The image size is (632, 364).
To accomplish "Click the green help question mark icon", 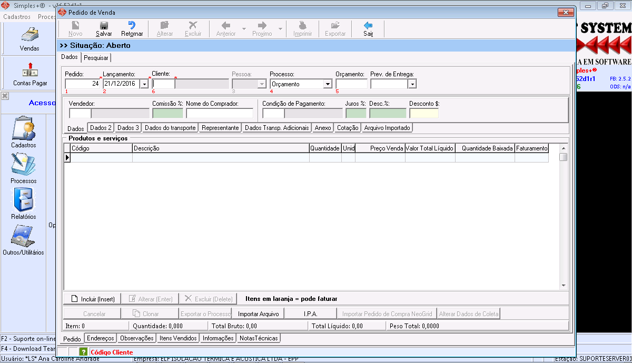I will (83, 351).
